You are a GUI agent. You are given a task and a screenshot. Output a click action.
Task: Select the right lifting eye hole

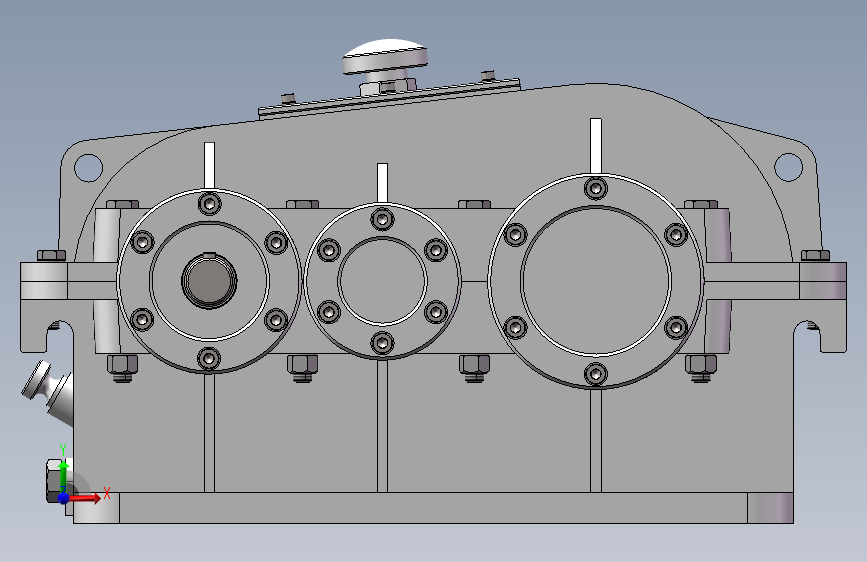click(x=788, y=166)
